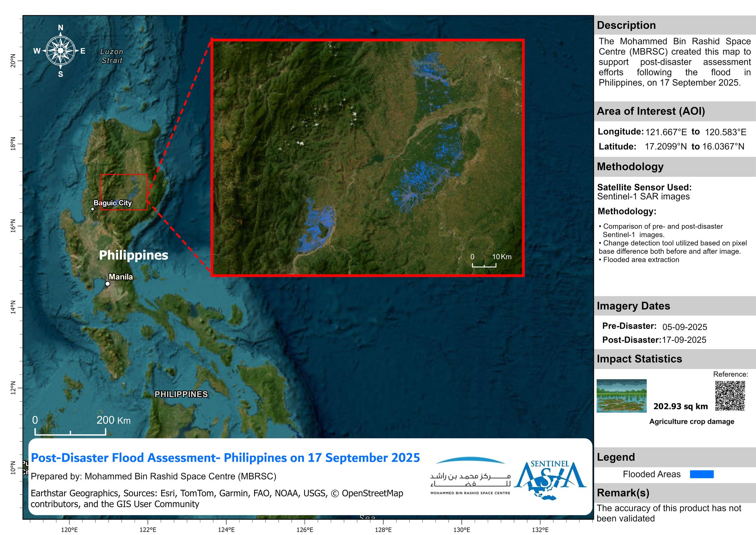Click the 202.93 sq km statistic
Screen dimensions: 756x535
coord(681,406)
